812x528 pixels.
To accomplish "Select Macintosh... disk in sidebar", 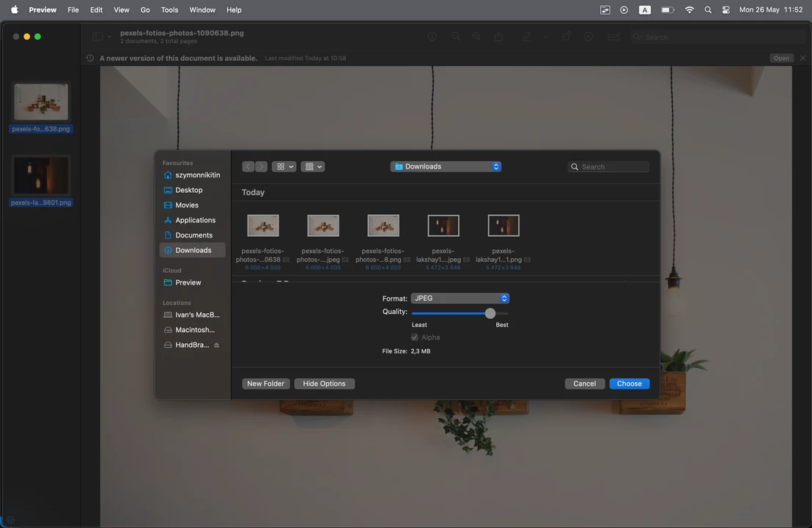I will [192, 329].
